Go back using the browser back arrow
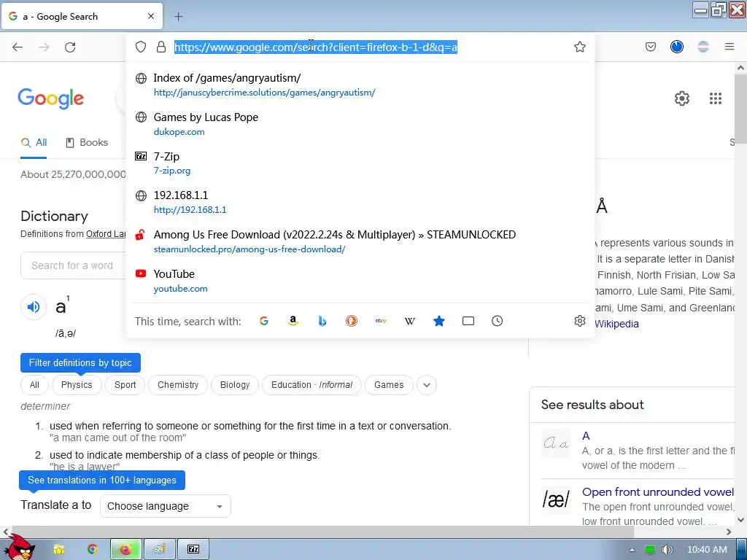Image resolution: width=747 pixels, height=560 pixels. click(x=18, y=47)
